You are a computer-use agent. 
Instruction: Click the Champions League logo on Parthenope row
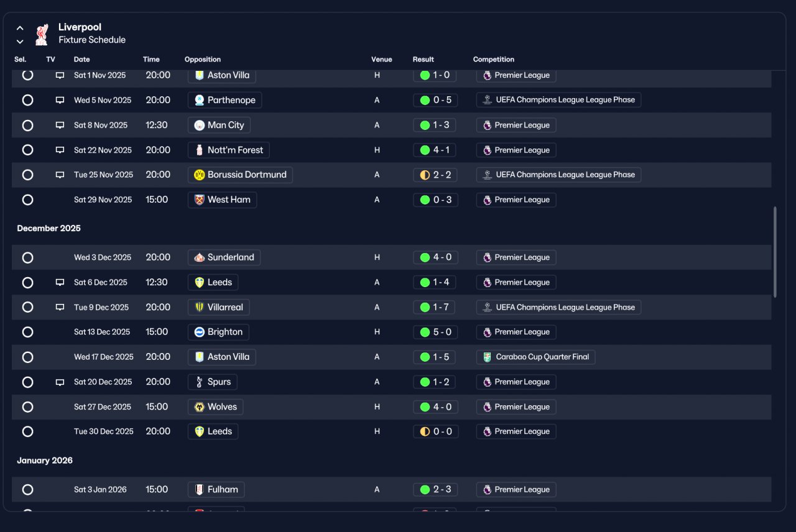(x=487, y=99)
